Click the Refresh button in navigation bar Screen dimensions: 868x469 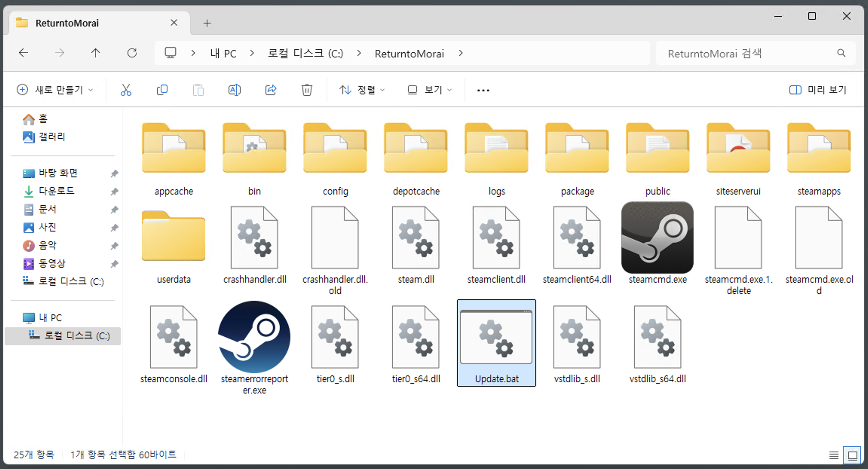pos(132,53)
